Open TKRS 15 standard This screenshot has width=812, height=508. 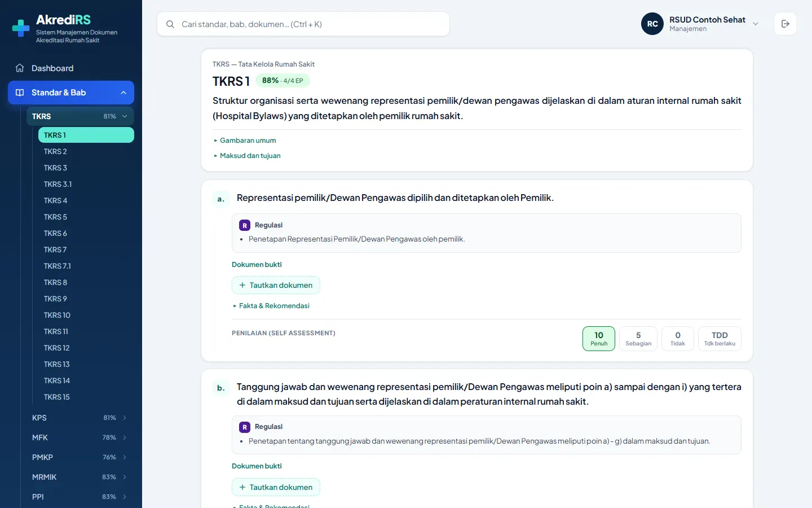click(x=86, y=397)
